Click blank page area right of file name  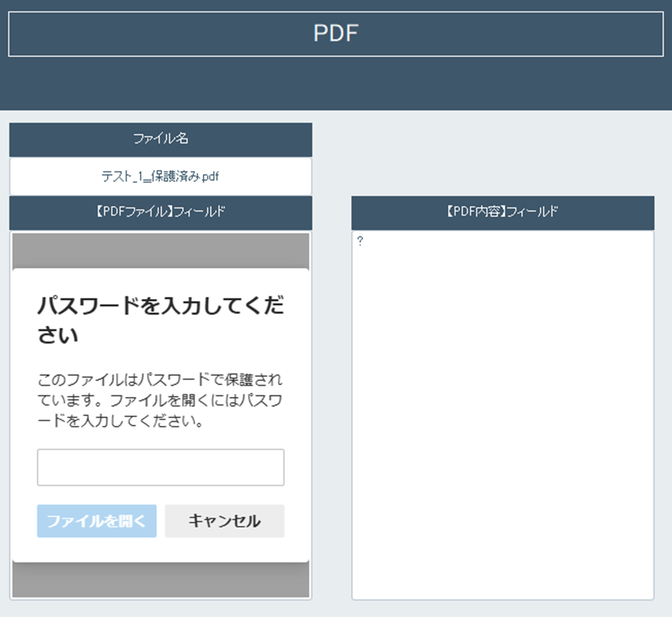490,159
